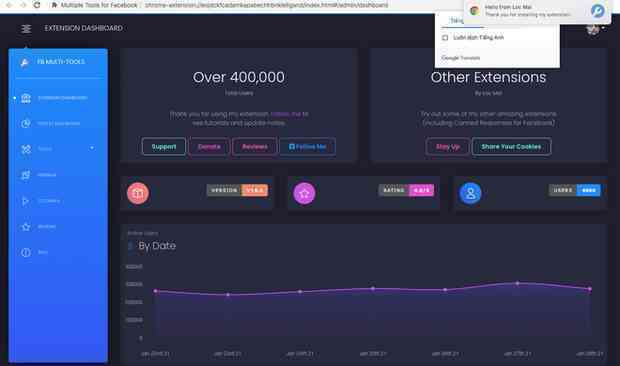Toggle the hamburger menu icon beside Extension Dashboard
The width and height of the screenshot is (620, 366).
(x=26, y=28)
